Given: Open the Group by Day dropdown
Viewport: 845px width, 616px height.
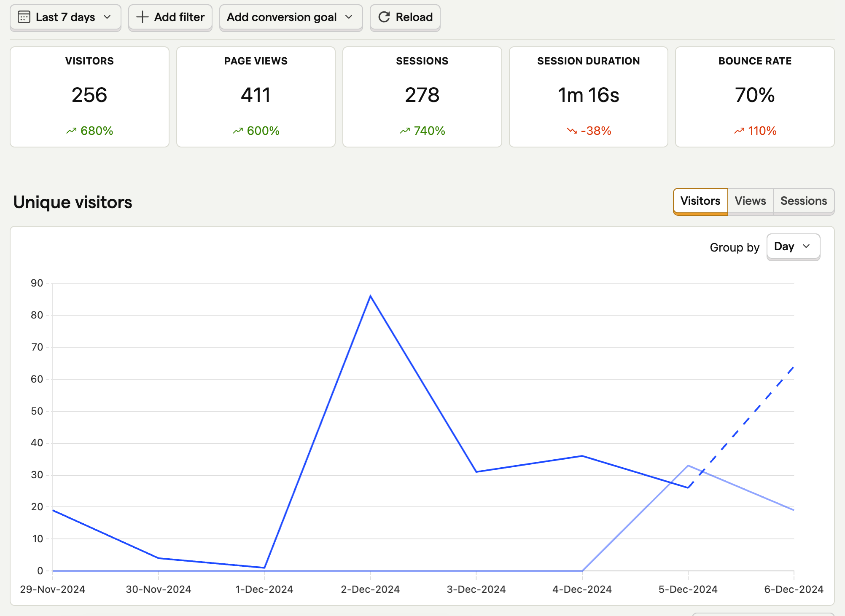Looking at the screenshot, I should point(793,246).
